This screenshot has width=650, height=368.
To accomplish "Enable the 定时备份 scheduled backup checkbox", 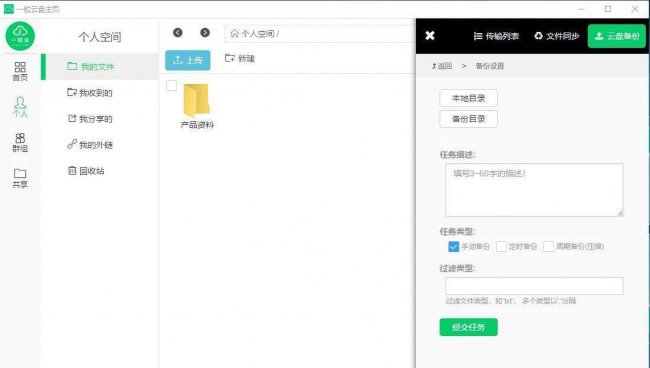I will (501, 247).
